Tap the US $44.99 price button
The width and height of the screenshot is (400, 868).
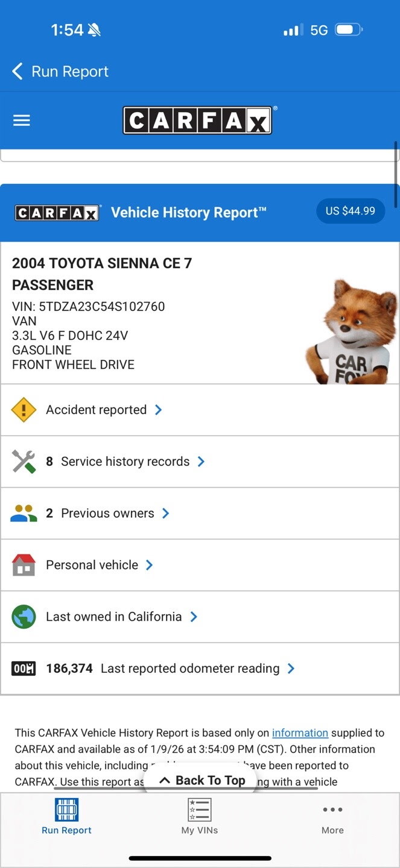[351, 211]
